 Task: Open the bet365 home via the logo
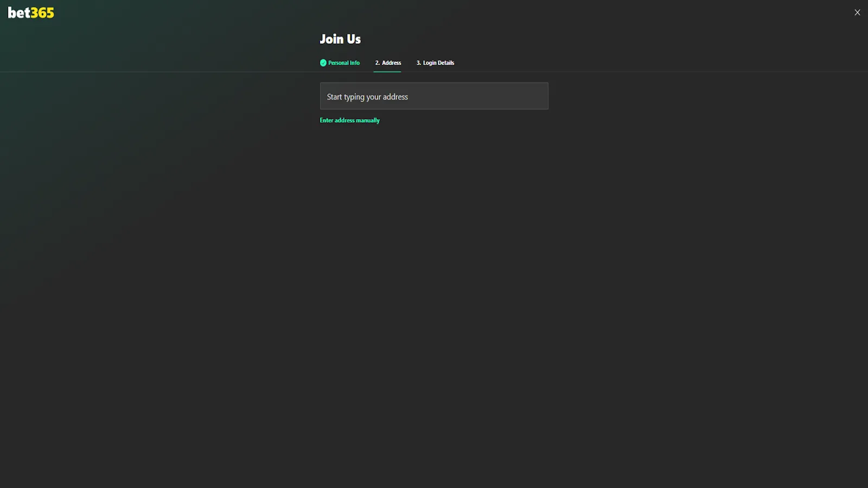(30, 12)
